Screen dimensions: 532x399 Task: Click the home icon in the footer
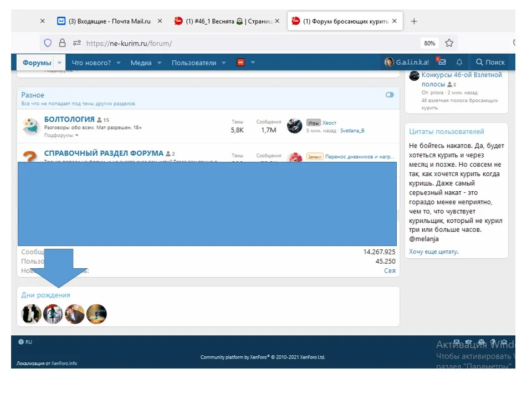(x=504, y=342)
